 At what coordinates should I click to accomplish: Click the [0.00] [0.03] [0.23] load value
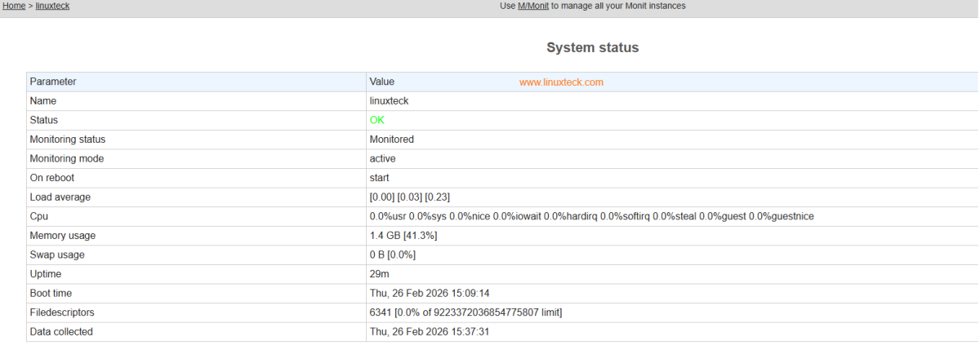click(x=410, y=197)
